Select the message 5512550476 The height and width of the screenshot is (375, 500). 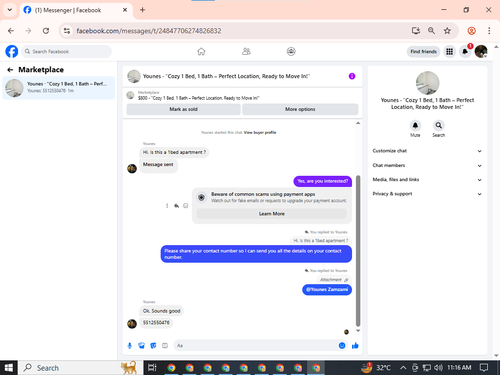tap(156, 323)
